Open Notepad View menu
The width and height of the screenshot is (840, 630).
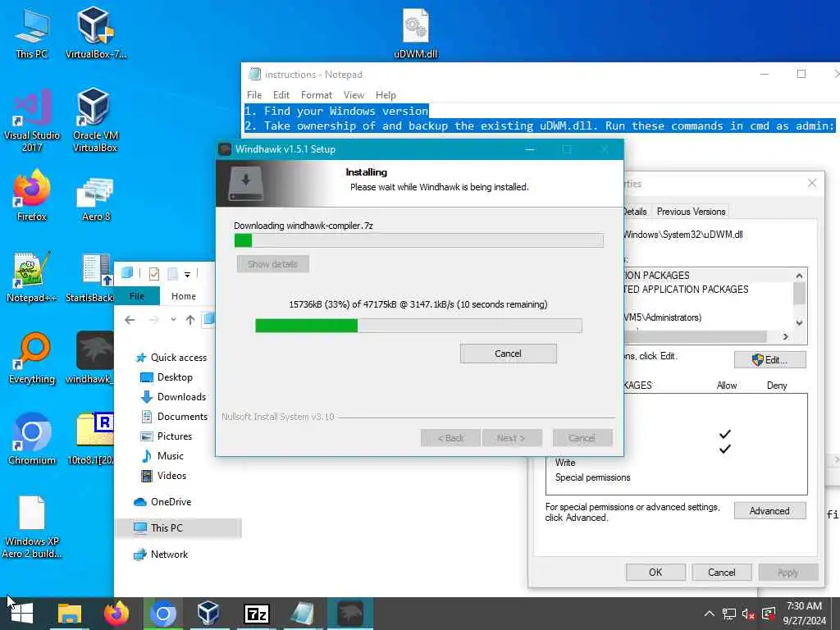(x=354, y=95)
